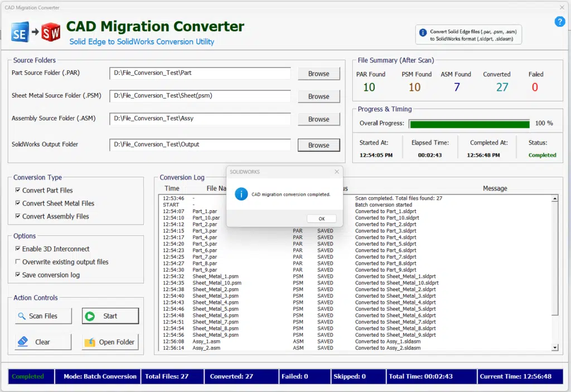Viewport: 571px width, 392px height.
Task: Toggle Save conversion log checkbox
Action: click(17, 275)
